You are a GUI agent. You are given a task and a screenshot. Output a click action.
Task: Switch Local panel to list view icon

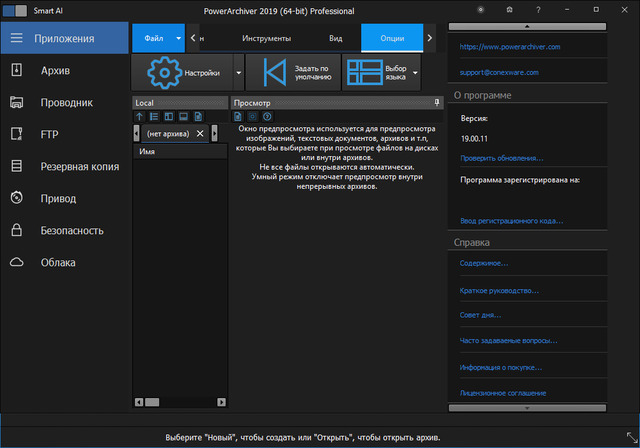pyautogui.click(x=154, y=117)
